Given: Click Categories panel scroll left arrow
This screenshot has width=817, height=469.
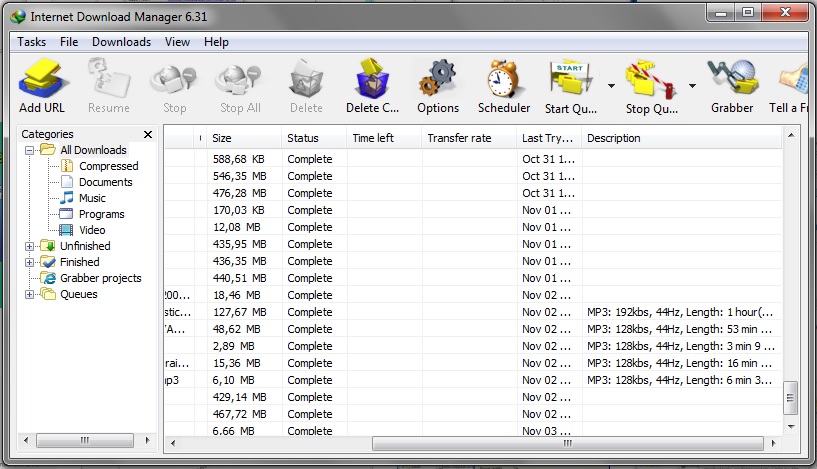Looking at the screenshot, I should pos(26,440).
